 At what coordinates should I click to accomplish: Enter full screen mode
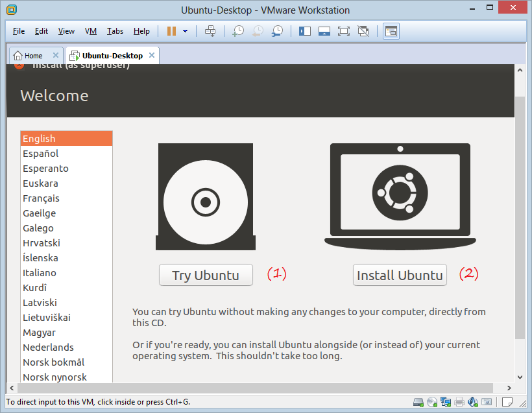pos(344,31)
